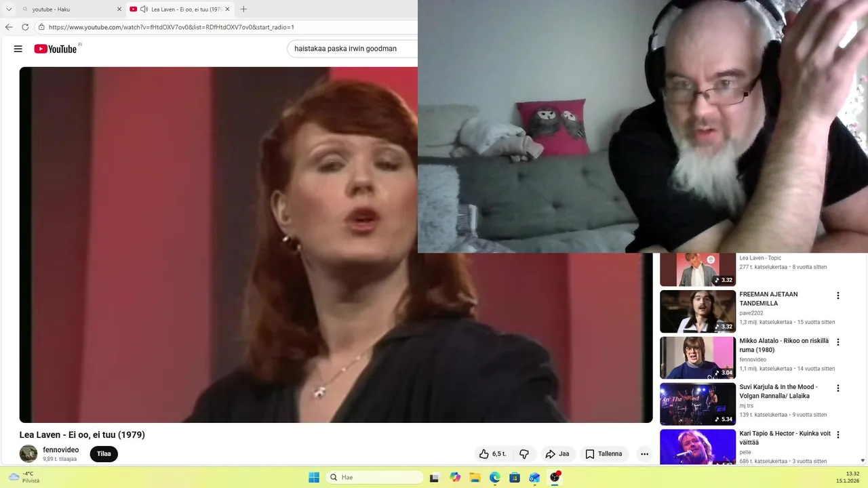Close the 'youtube - Haku' tab
This screenshot has height=488, width=868.
(x=119, y=9)
